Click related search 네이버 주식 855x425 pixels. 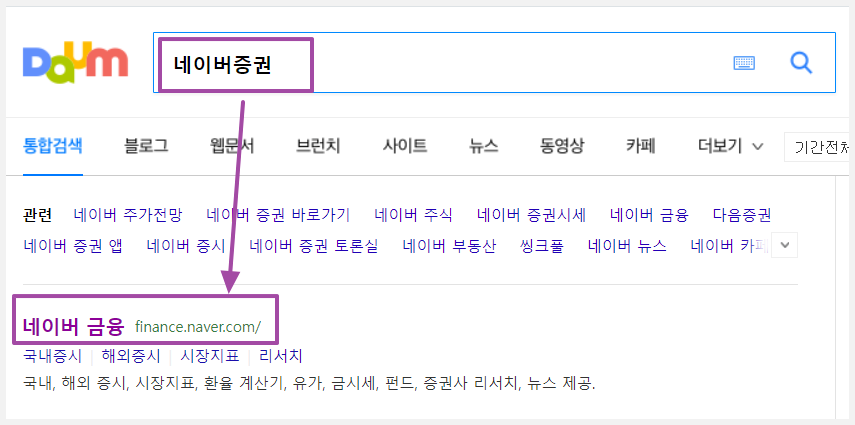point(413,216)
